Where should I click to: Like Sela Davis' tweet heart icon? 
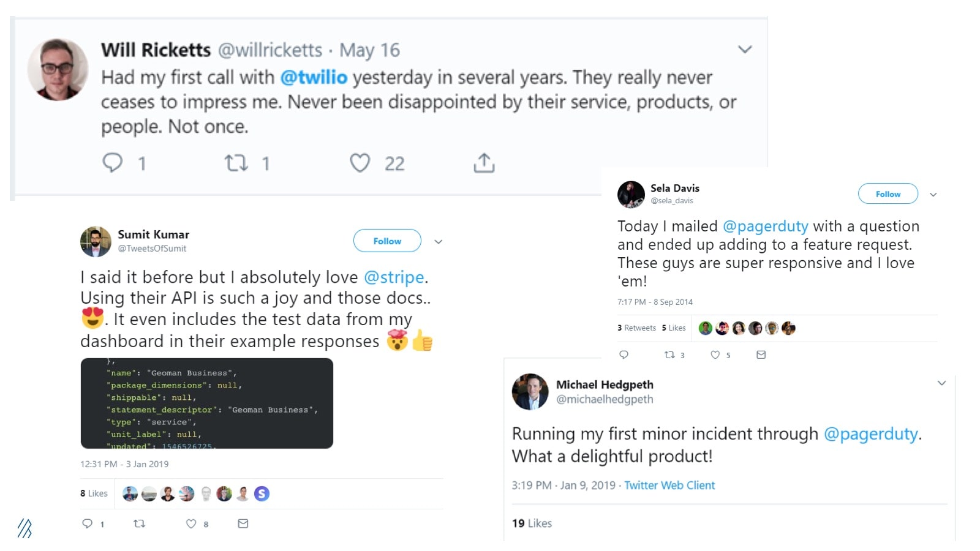[715, 354]
